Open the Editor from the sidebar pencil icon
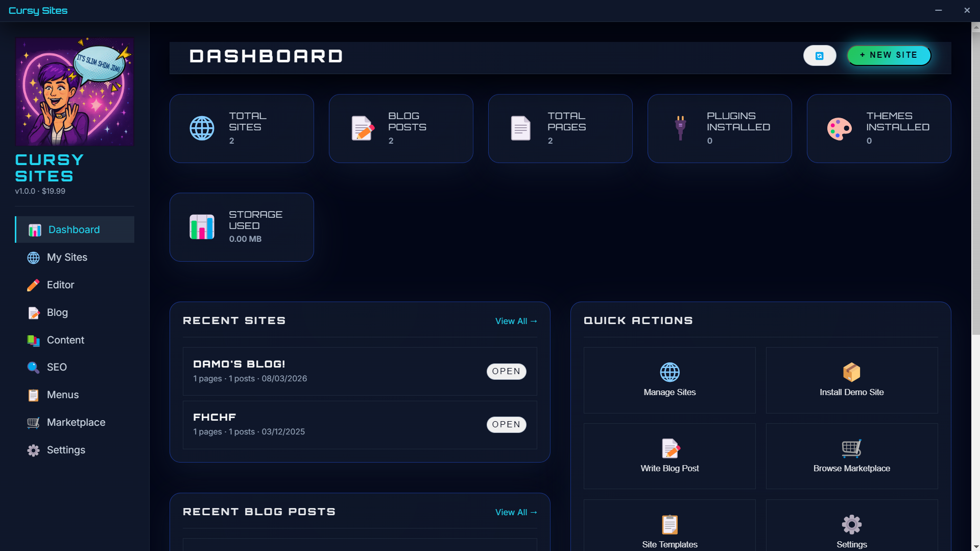Image resolution: width=980 pixels, height=551 pixels. tap(33, 285)
